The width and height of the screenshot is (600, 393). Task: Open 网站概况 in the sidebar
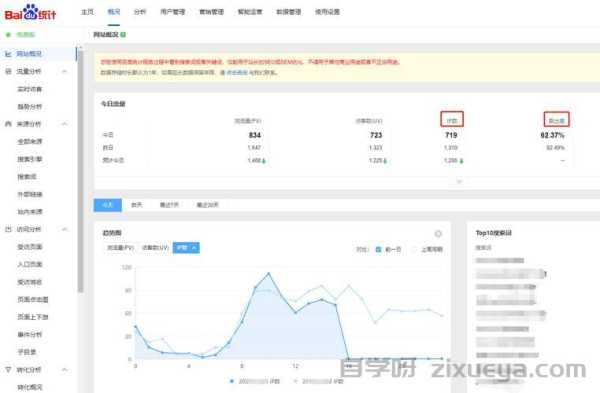tap(29, 54)
